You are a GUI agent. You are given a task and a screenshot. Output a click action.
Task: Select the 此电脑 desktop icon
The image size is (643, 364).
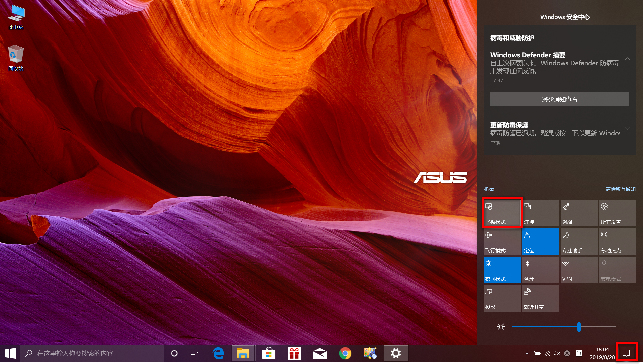[16, 18]
